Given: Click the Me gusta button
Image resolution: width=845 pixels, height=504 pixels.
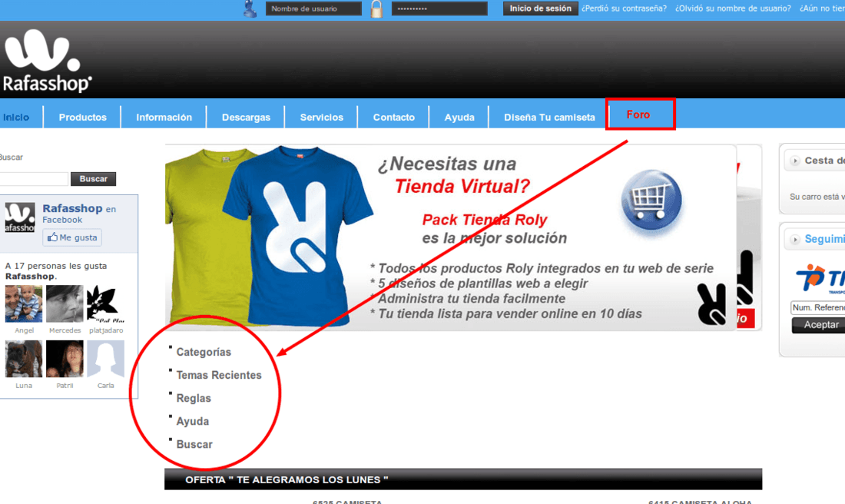Looking at the screenshot, I should click(x=72, y=237).
